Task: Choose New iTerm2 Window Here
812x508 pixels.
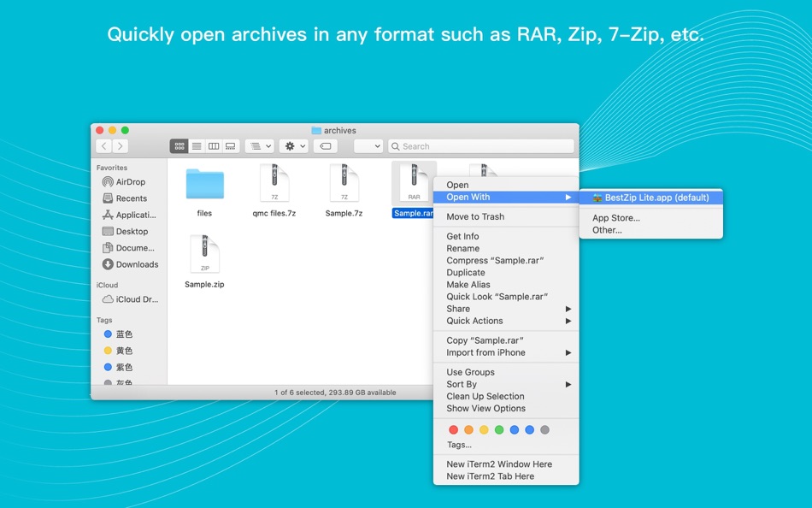Action: tap(506, 464)
